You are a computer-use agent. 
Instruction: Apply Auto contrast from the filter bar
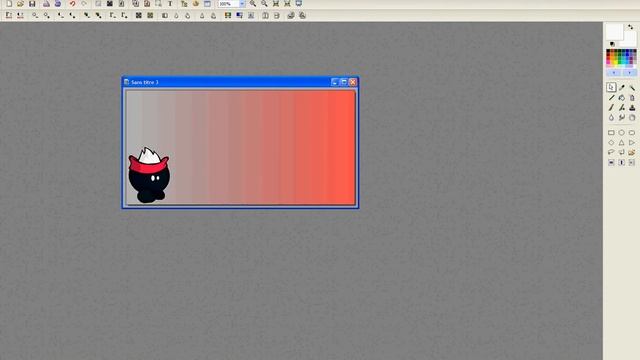point(20,16)
